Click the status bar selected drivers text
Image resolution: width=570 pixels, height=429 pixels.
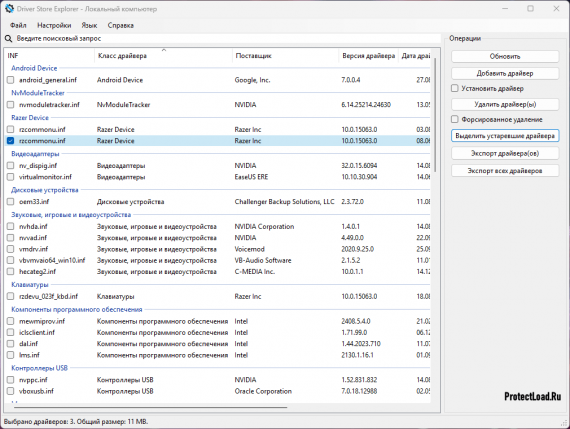[x=76, y=422]
